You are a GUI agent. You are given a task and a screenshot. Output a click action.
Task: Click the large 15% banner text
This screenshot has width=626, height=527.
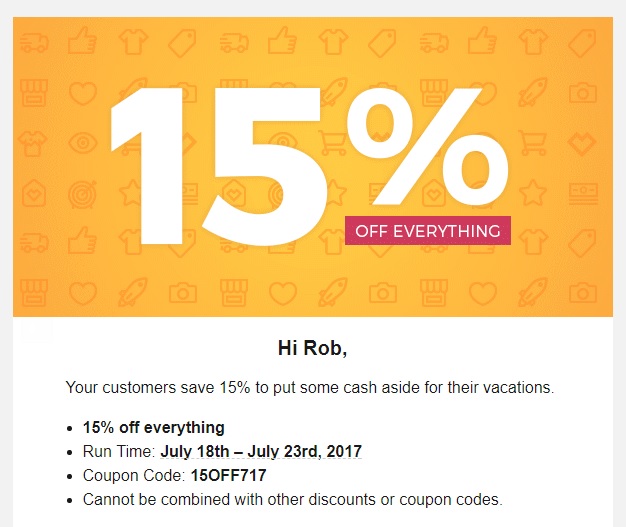click(309, 166)
